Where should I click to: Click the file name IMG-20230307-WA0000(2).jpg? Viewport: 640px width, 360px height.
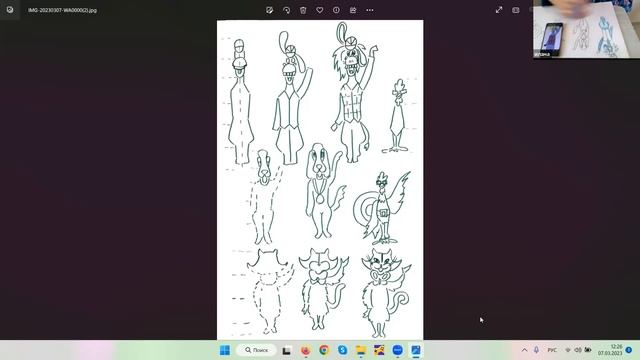click(x=62, y=10)
